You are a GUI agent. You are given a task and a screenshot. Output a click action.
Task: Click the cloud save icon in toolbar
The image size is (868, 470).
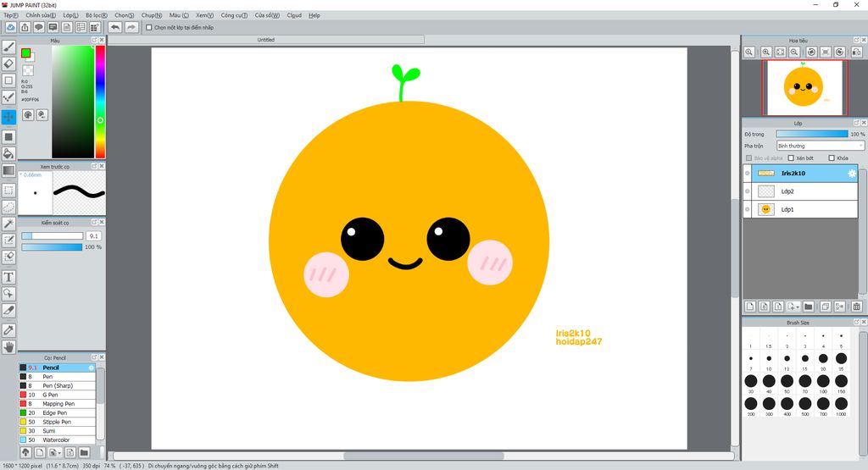pyautogui.click(x=10, y=27)
